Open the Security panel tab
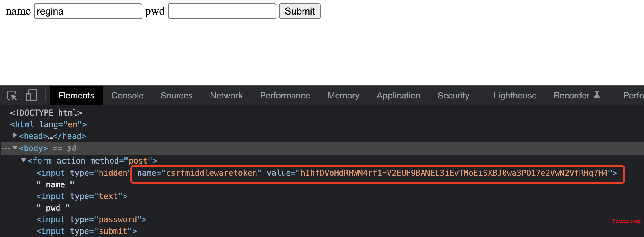The width and height of the screenshot is (644, 237). [453, 96]
